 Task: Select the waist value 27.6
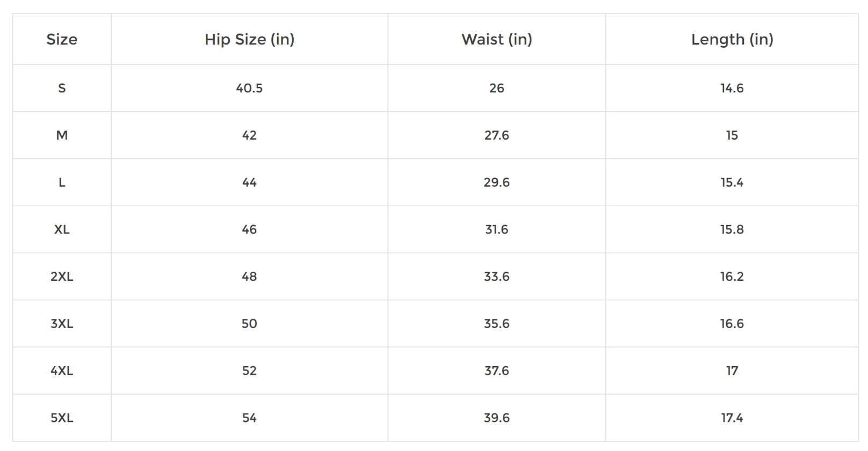(x=496, y=135)
